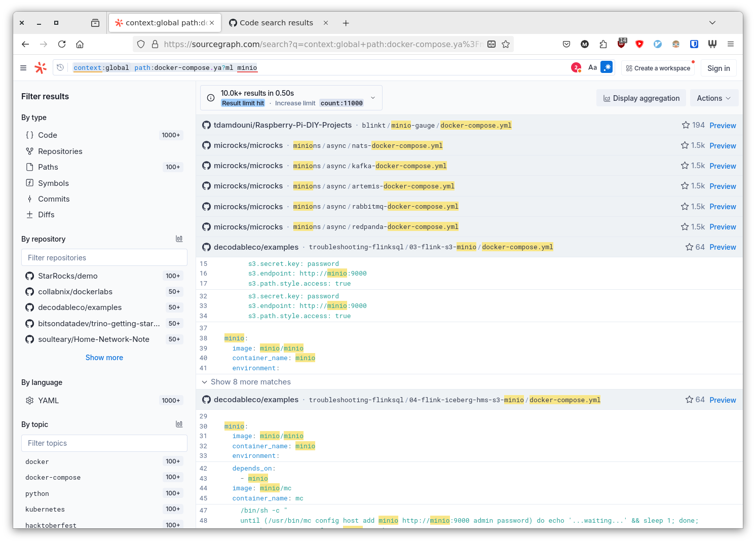Expand Show 8 more matches
The width and height of the screenshot is (756, 543).
pos(246,382)
